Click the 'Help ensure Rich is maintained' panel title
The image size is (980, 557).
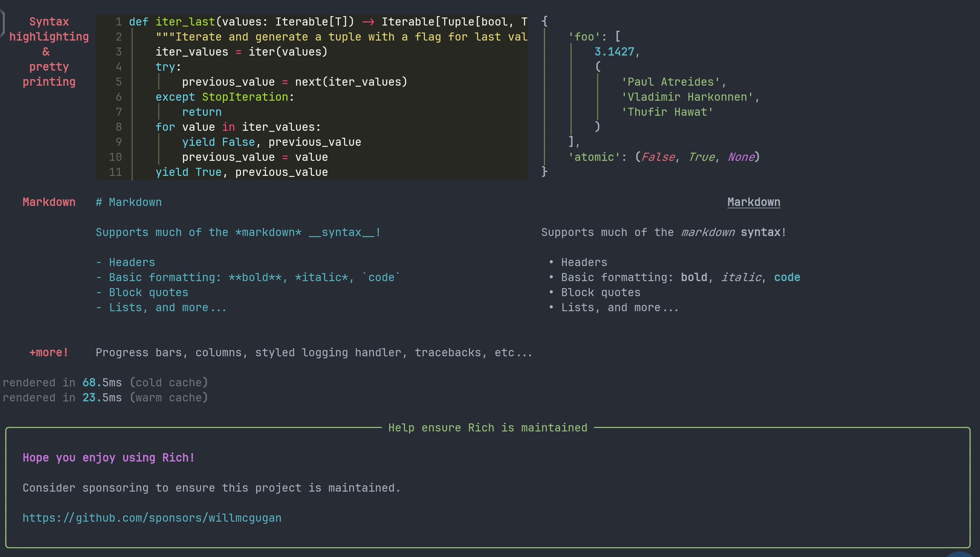487,427
